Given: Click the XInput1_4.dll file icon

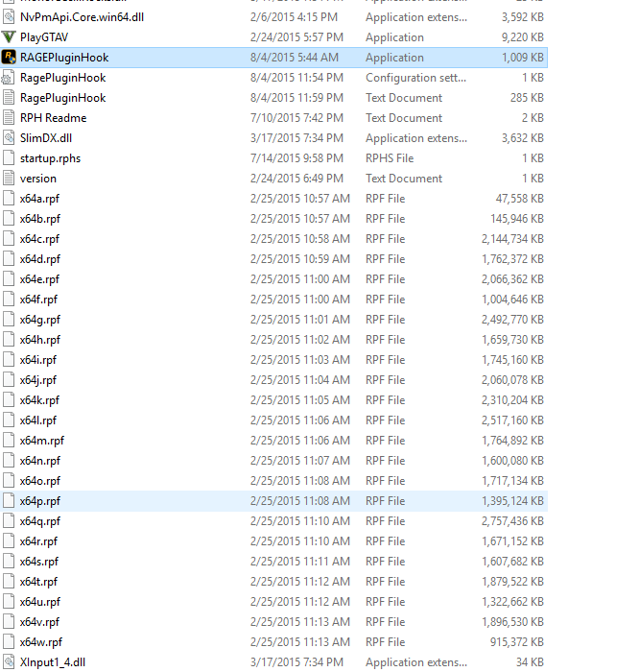Looking at the screenshot, I should click(9, 662).
